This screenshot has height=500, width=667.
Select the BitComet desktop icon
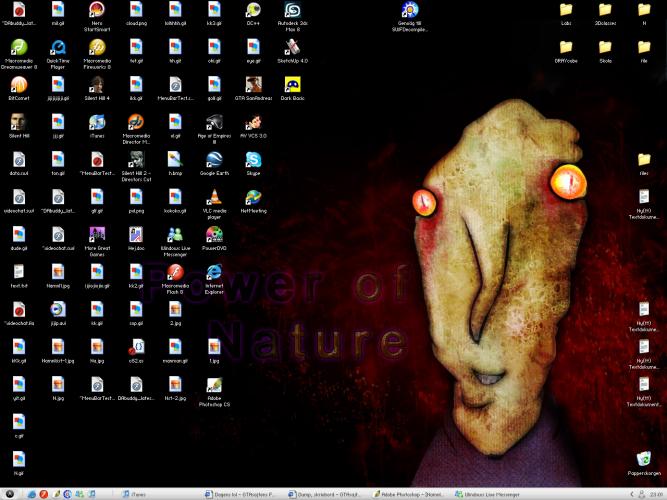19,85
